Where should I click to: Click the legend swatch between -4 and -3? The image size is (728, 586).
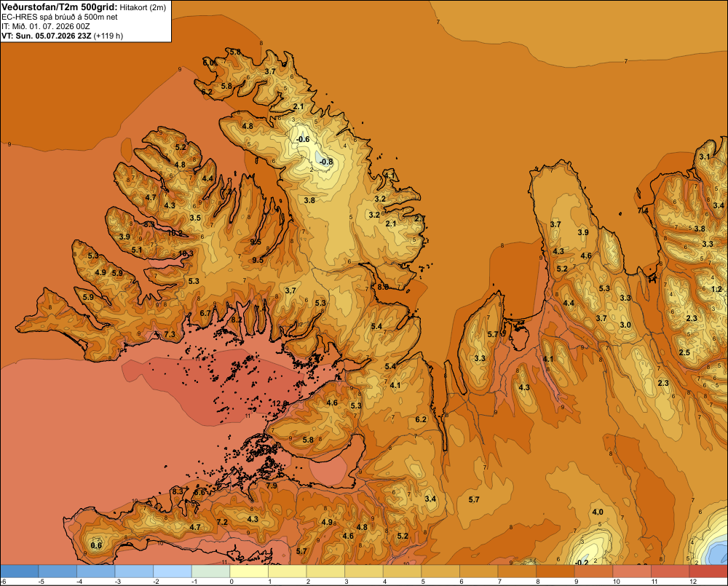[95, 571]
